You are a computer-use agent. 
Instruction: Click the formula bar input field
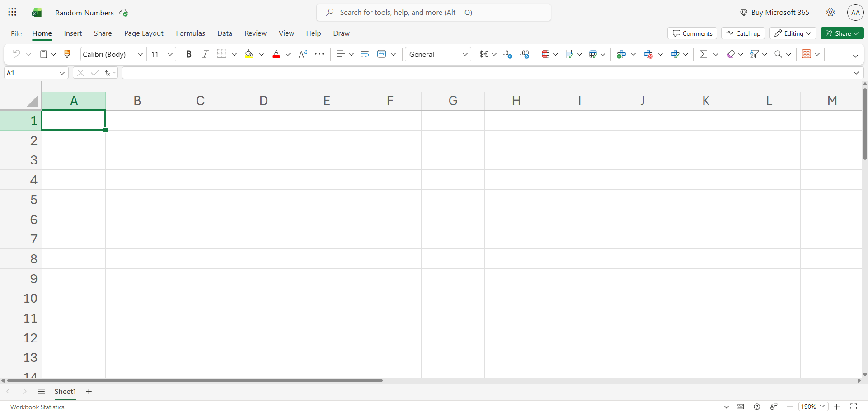tap(487, 73)
